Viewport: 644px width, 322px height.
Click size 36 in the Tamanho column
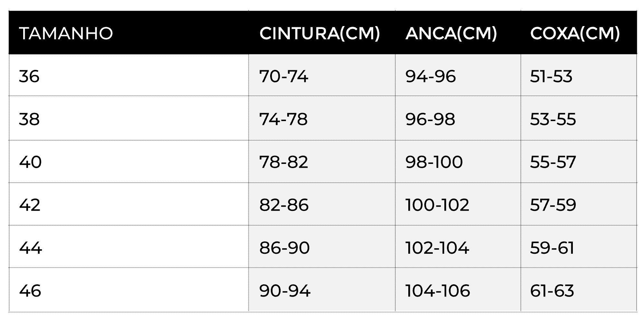click(x=29, y=77)
